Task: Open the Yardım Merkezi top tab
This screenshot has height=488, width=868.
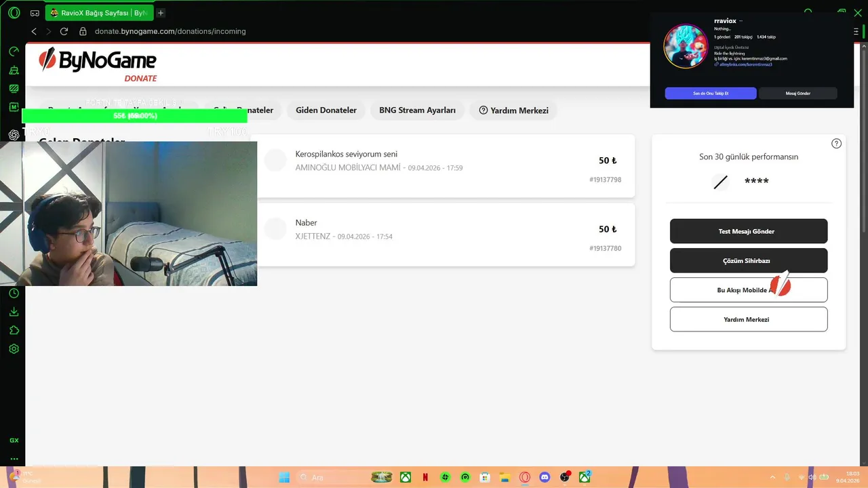Action: (x=513, y=110)
